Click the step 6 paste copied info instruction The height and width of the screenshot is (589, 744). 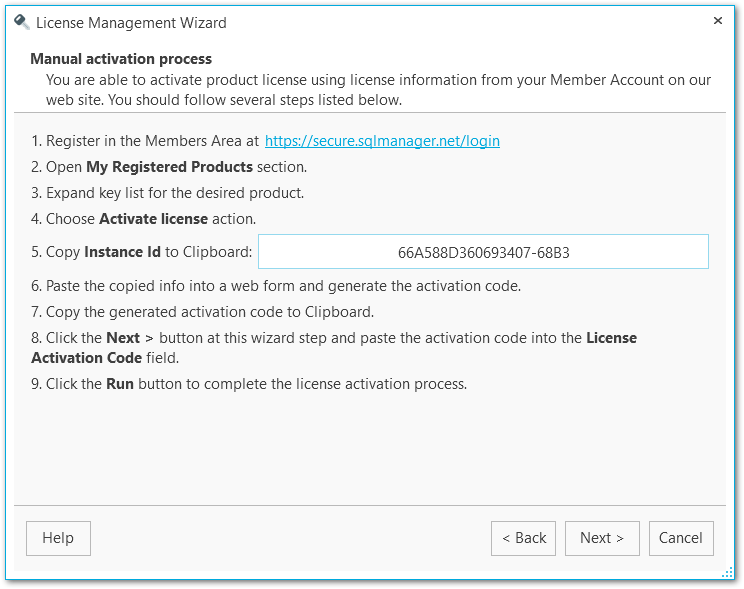click(275, 286)
